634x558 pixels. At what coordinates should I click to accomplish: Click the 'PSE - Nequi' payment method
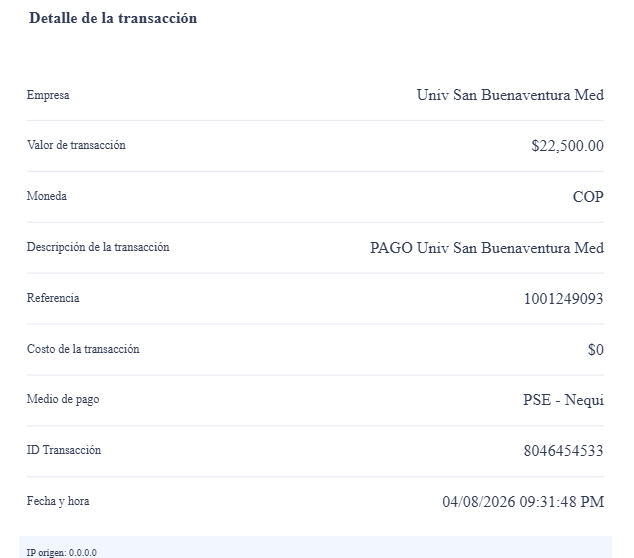(563, 400)
